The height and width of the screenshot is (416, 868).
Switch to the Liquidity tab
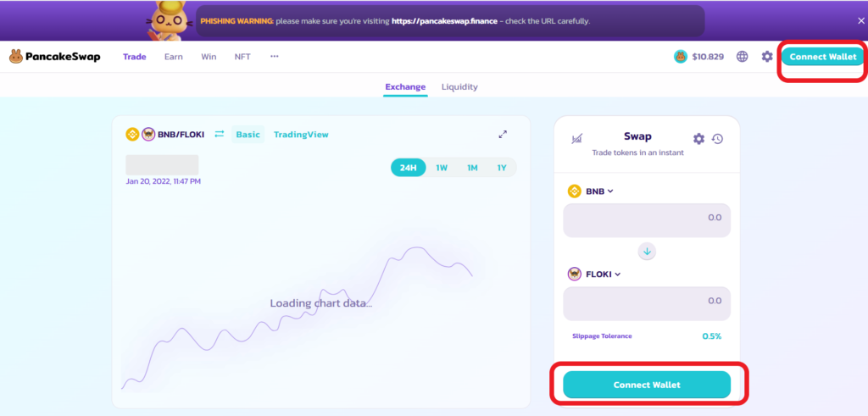pos(459,87)
